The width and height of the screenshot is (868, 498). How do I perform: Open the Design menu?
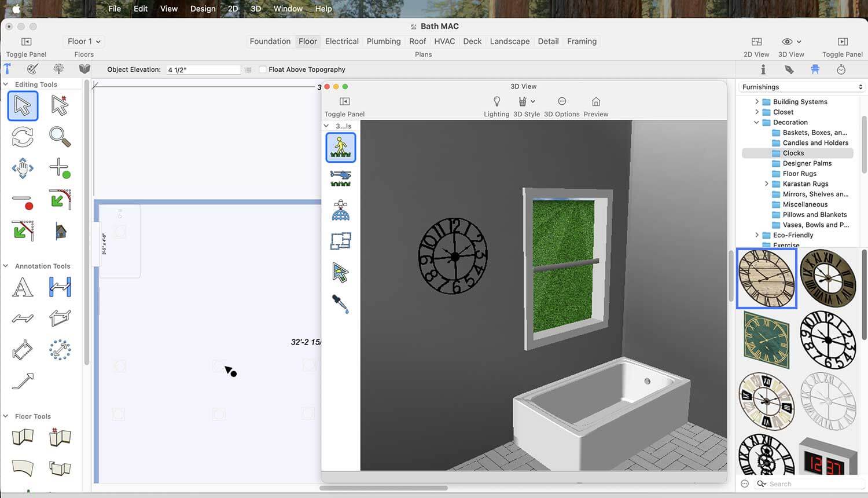[x=203, y=9]
